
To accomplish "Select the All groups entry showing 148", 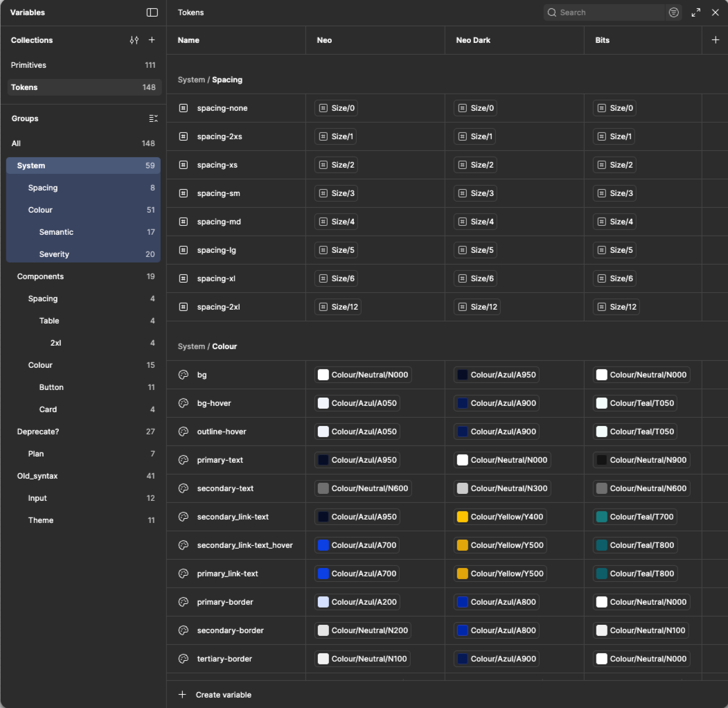I will click(x=17, y=143).
